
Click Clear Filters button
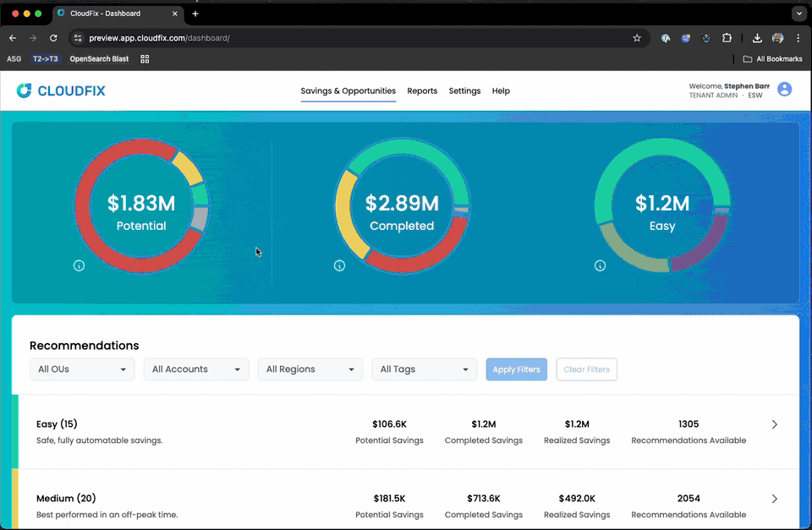pyautogui.click(x=587, y=369)
